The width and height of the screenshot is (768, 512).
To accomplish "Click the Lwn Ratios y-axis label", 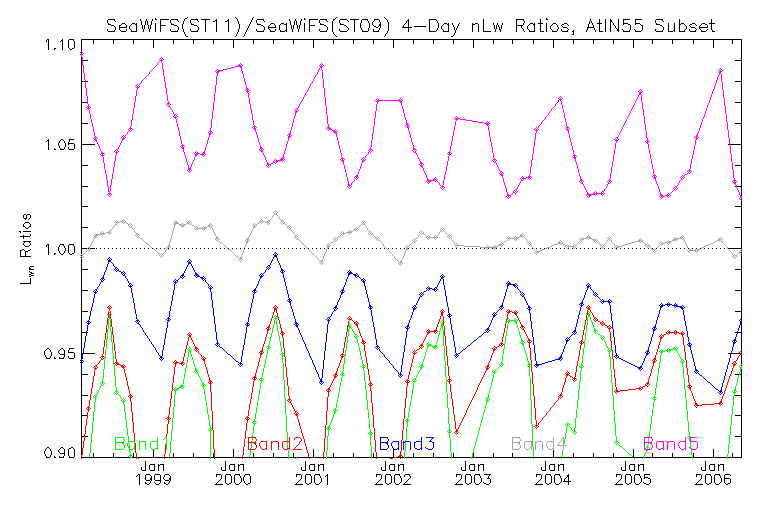I will (x=25, y=249).
